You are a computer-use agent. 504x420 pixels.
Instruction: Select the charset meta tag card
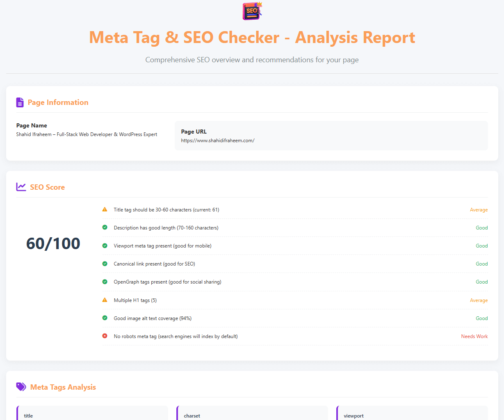click(252, 414)
